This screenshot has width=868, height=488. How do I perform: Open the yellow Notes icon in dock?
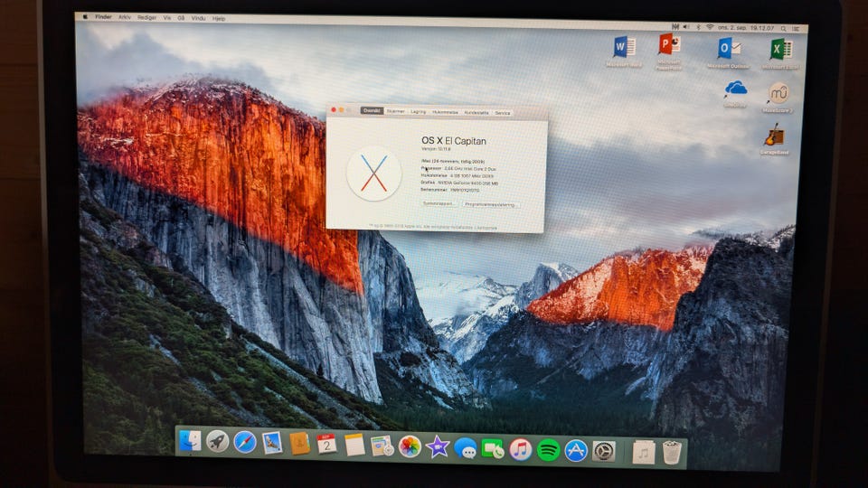(354, 445)
